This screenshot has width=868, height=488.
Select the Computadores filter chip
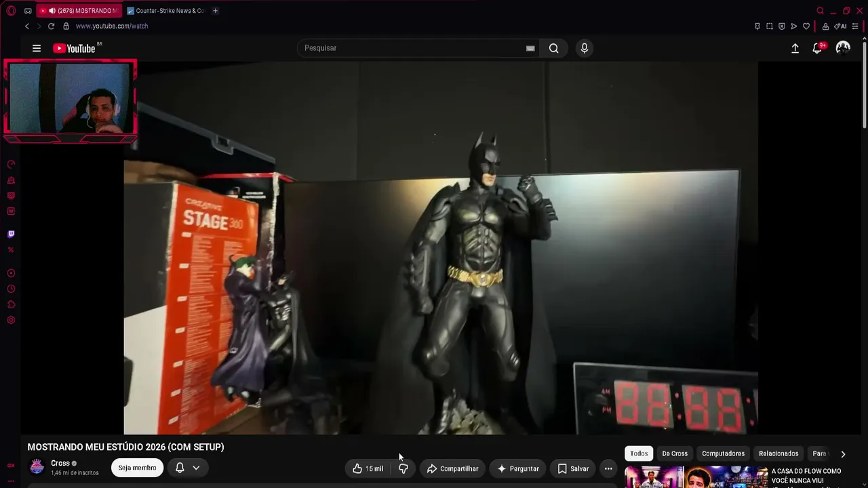723,453
